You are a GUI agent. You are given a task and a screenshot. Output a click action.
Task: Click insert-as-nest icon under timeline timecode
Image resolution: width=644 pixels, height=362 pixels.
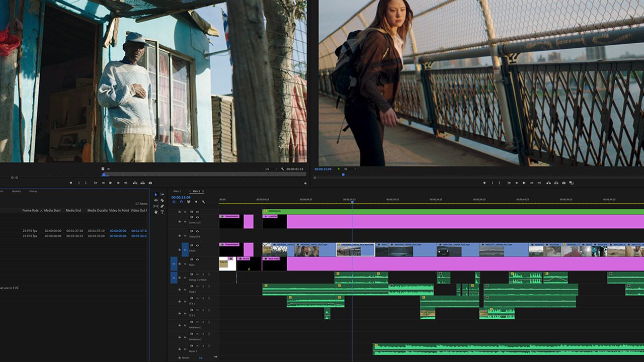tap(174, 202)
